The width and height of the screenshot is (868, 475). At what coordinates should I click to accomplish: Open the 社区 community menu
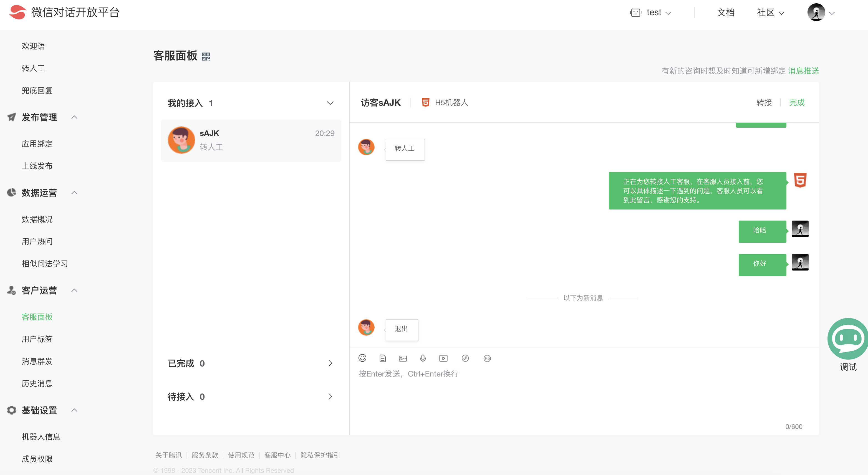tap(770, 13)
